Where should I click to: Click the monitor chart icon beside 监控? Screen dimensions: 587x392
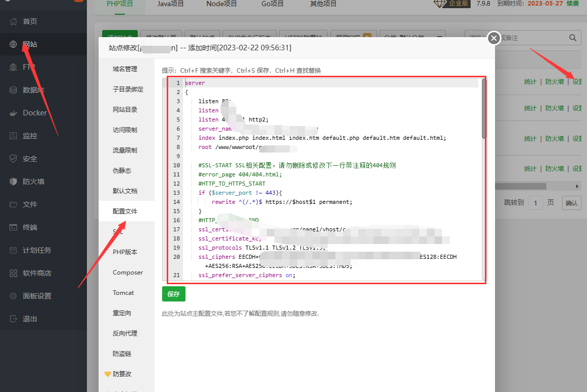[x=13, y=136]
